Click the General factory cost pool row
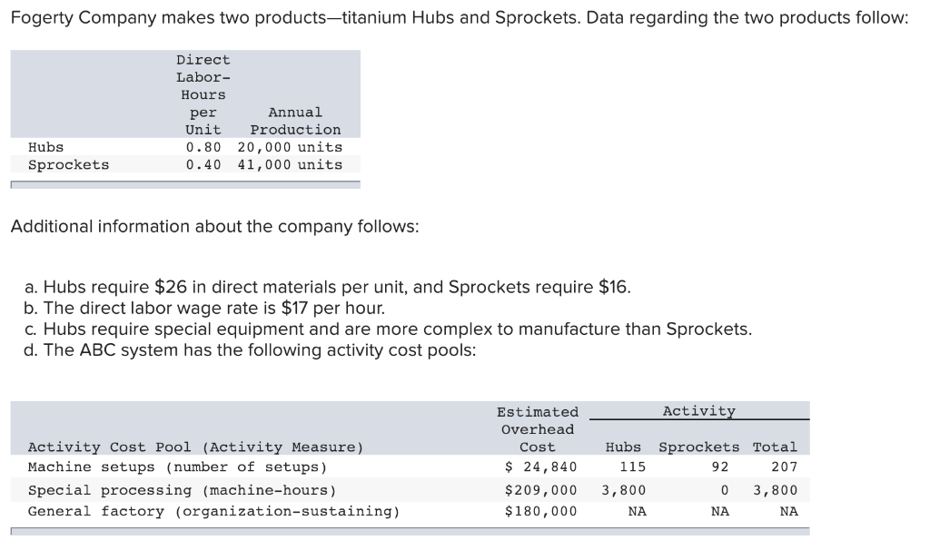 pyautogui.click(x=213, y=511)
